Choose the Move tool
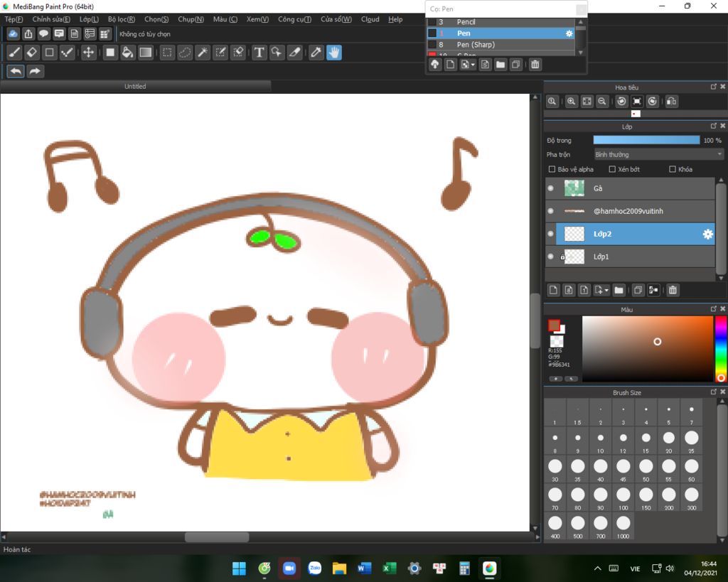Image resolution: width=728 pixels, height=582 pixels. click(88, 53)
